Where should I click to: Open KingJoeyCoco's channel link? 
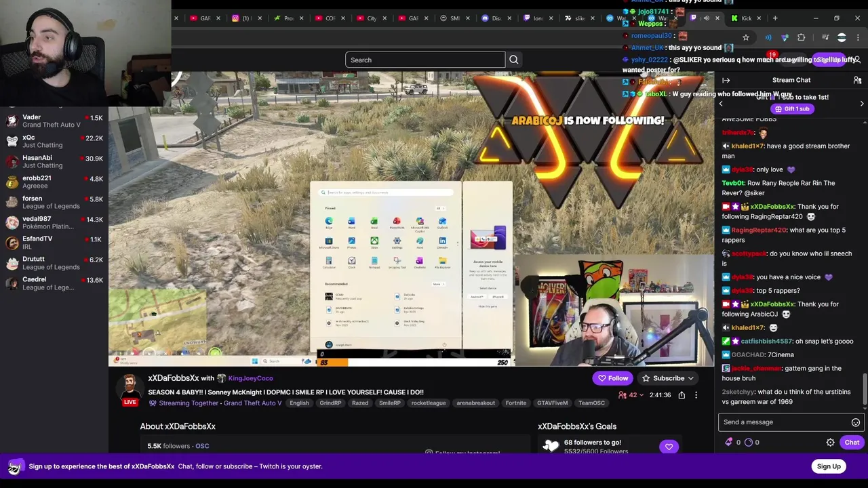[250, 378]
